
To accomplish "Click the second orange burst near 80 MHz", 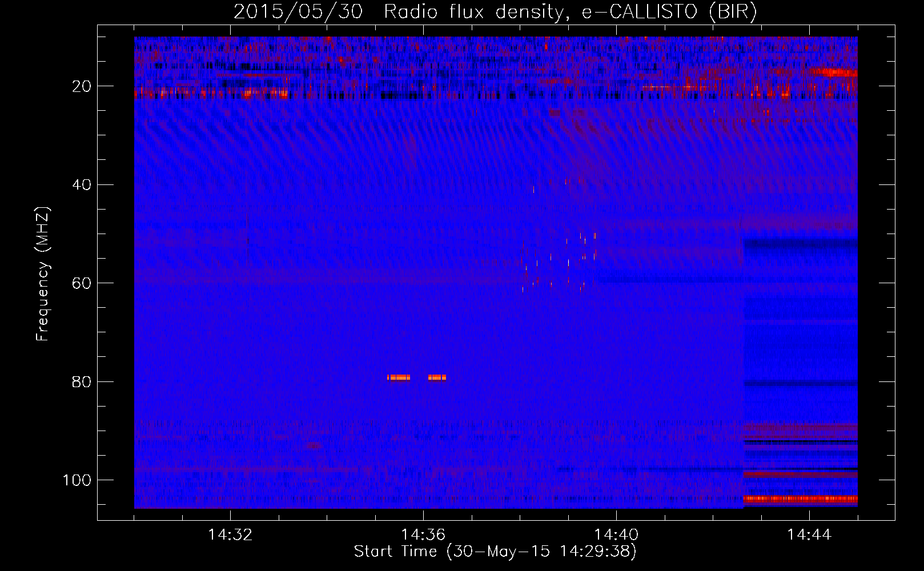I will coord(437,377).
